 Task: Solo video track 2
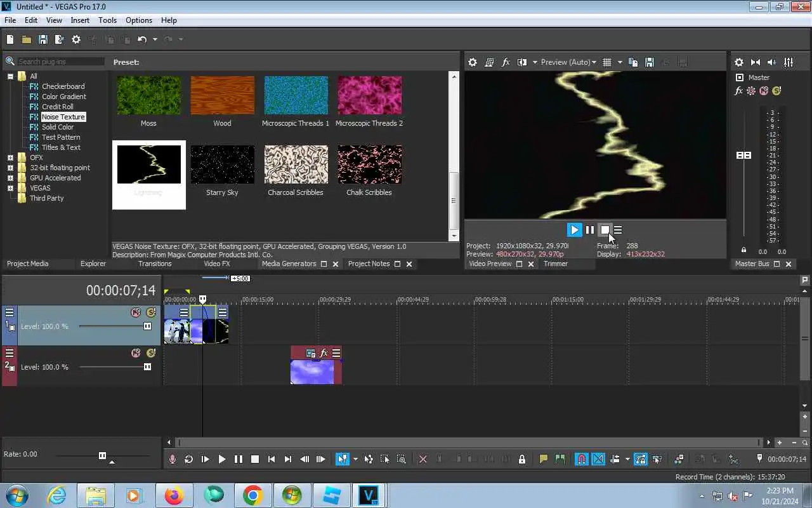click(150, 353)
